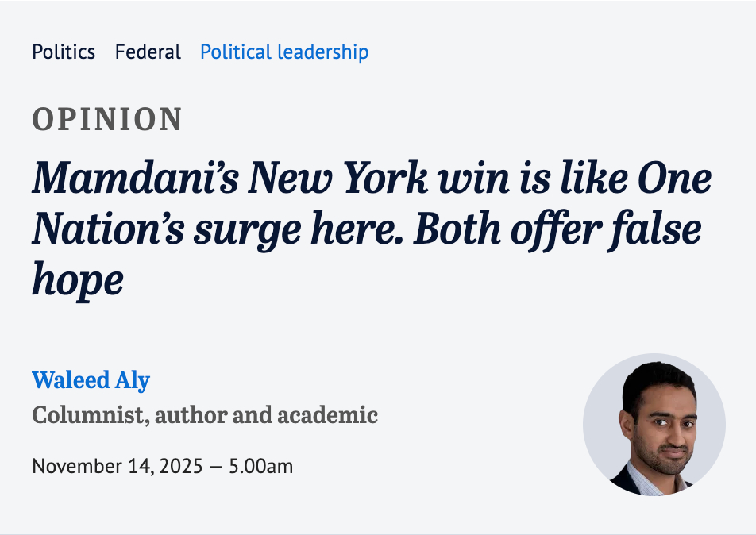Open Waleed Aly's author page link

[x=91, y=380]
